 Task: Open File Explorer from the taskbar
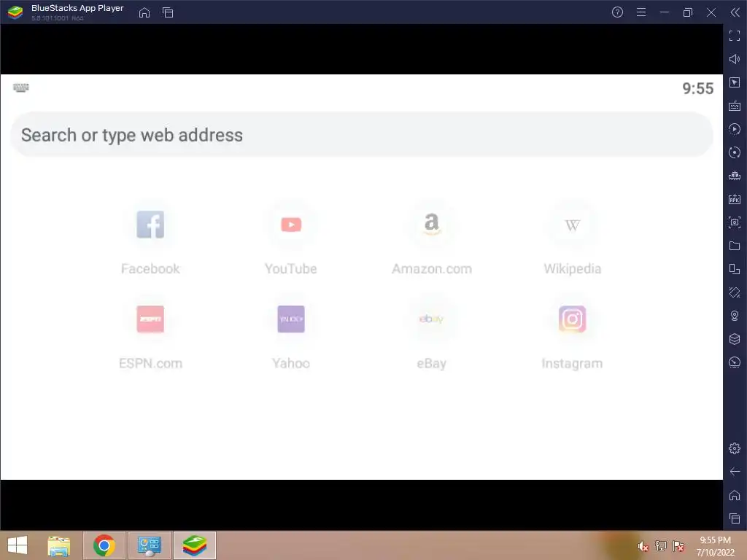point(58,545)
